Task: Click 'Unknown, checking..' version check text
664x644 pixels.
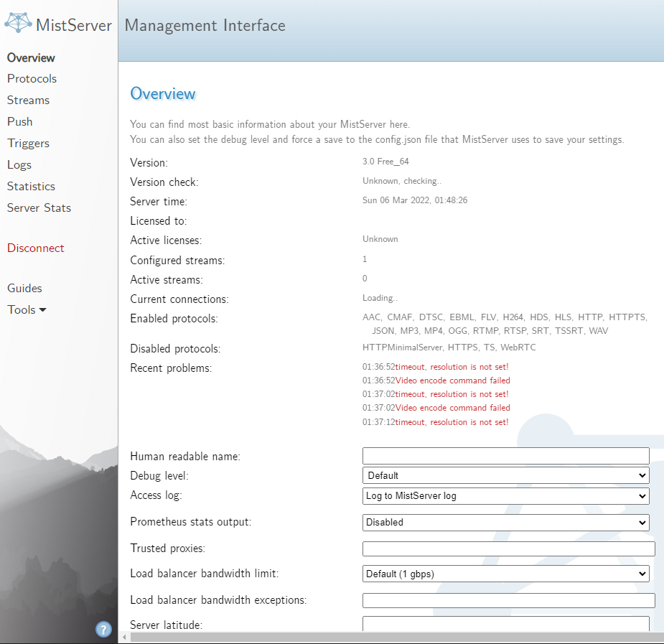Action: (402, 181)
